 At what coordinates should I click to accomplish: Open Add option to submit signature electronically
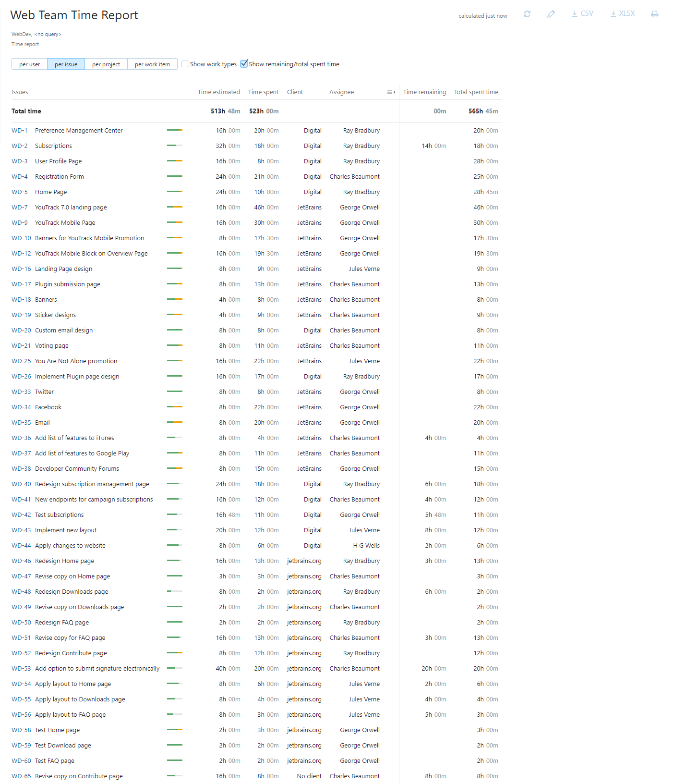pyautogui.click(x=97, y=669)
